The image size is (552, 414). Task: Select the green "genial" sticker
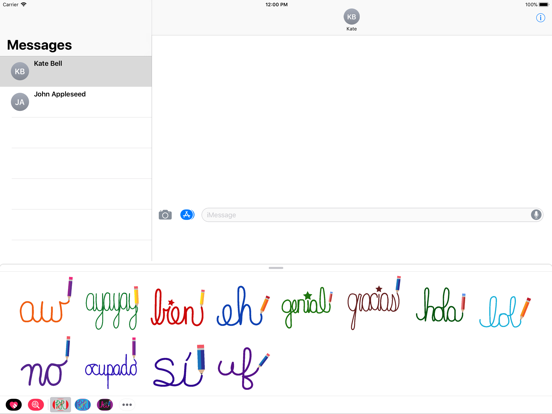[307, 308]
